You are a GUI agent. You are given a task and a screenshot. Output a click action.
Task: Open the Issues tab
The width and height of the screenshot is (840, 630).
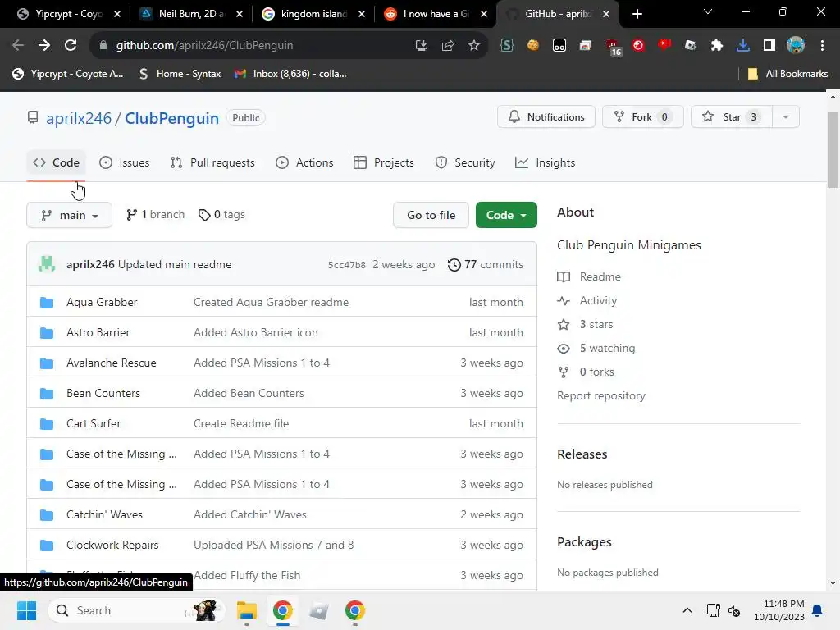pos(125,163)
